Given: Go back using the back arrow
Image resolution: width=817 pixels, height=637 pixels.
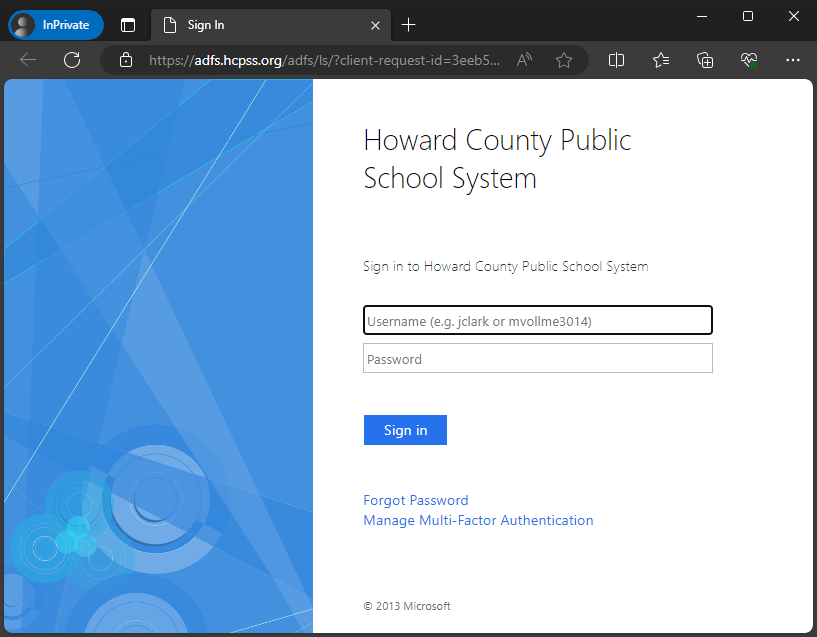Looking at the screenshot, I should 27,60.
